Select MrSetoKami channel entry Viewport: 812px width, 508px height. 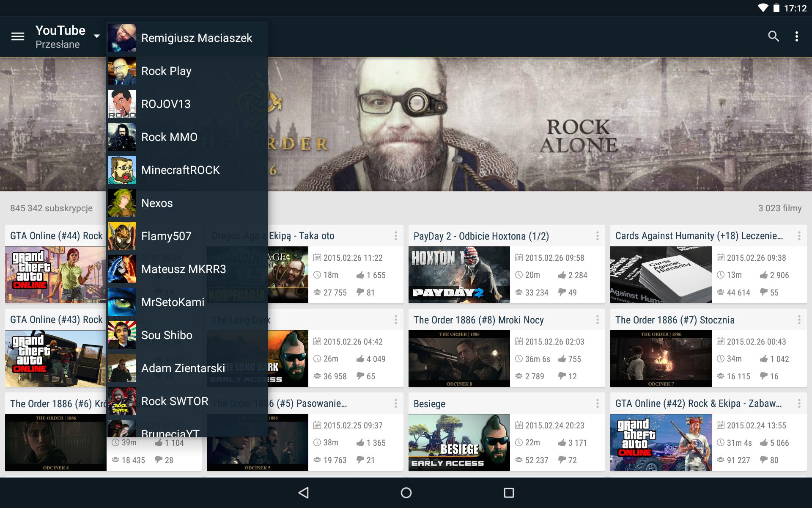pos(187,302)
